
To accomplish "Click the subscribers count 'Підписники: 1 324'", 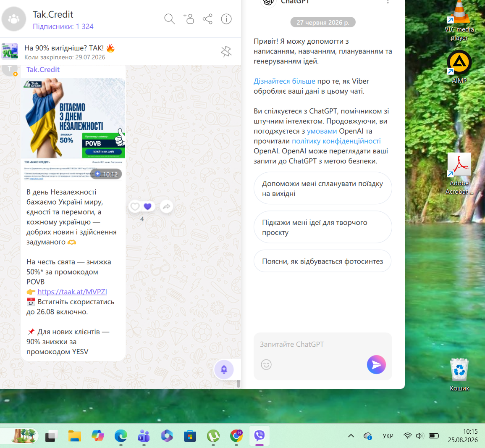I will tap(63, 26).
